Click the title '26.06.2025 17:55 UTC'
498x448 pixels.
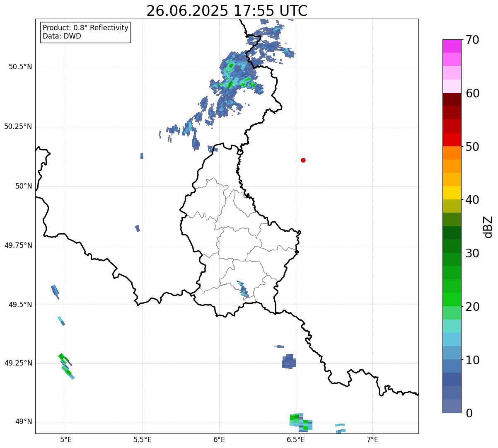227,11
